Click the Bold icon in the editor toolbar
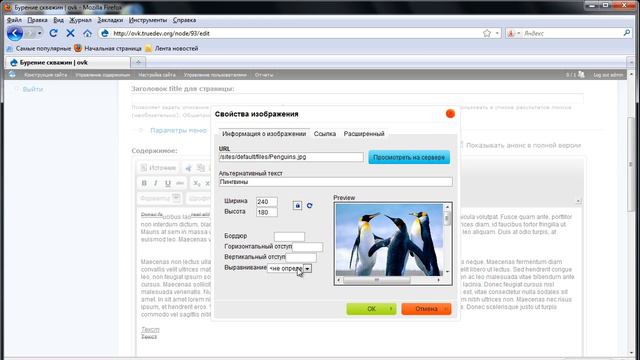 [x=144, y=183]
